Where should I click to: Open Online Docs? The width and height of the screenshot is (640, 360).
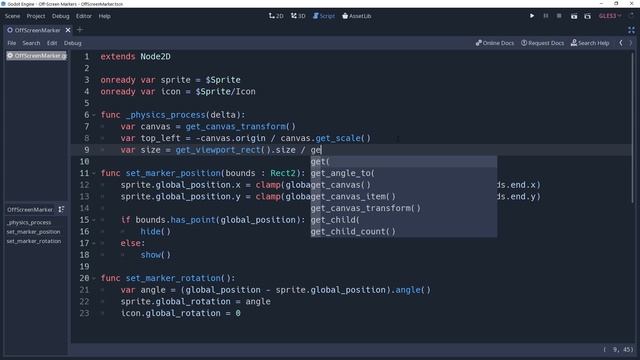pyautogui.click(x=495, y=43)
